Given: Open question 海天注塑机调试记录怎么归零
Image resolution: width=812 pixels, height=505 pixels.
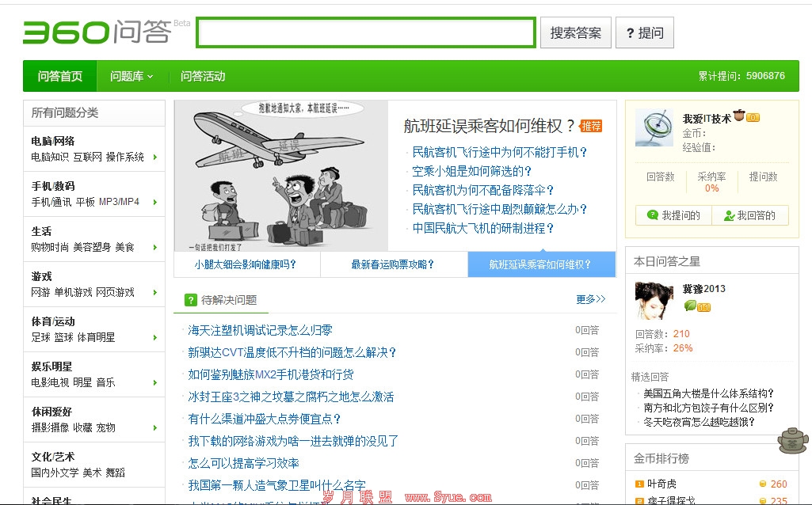Looking at the screenshot, I should coord(260,330).
